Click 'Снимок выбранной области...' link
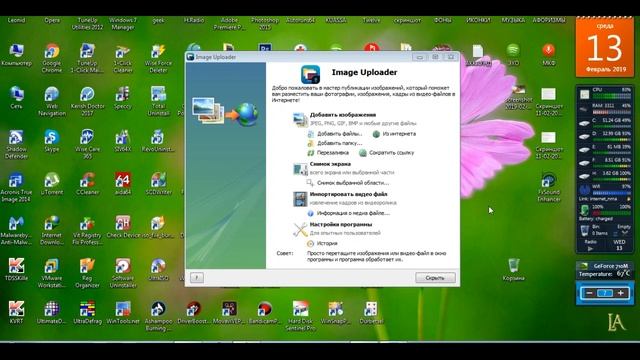This screenshot has width=640, height=360. (353, 183)
